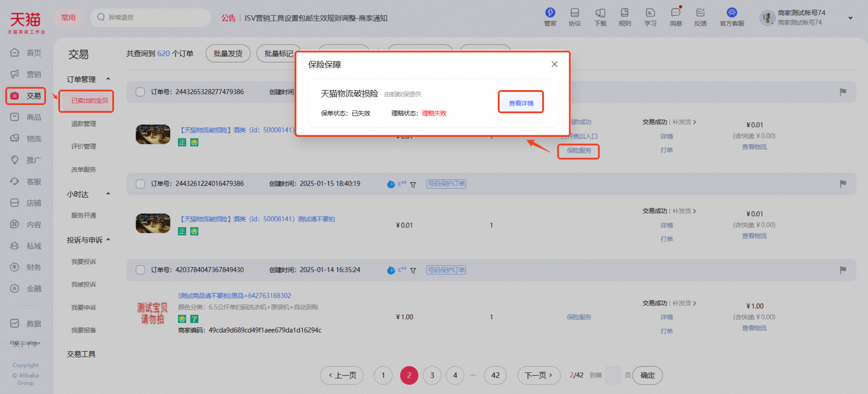Select 财务 in the left sidebar
Viewport: 868px width, 394px height.
pyautogui.click(x=25, y=267)
